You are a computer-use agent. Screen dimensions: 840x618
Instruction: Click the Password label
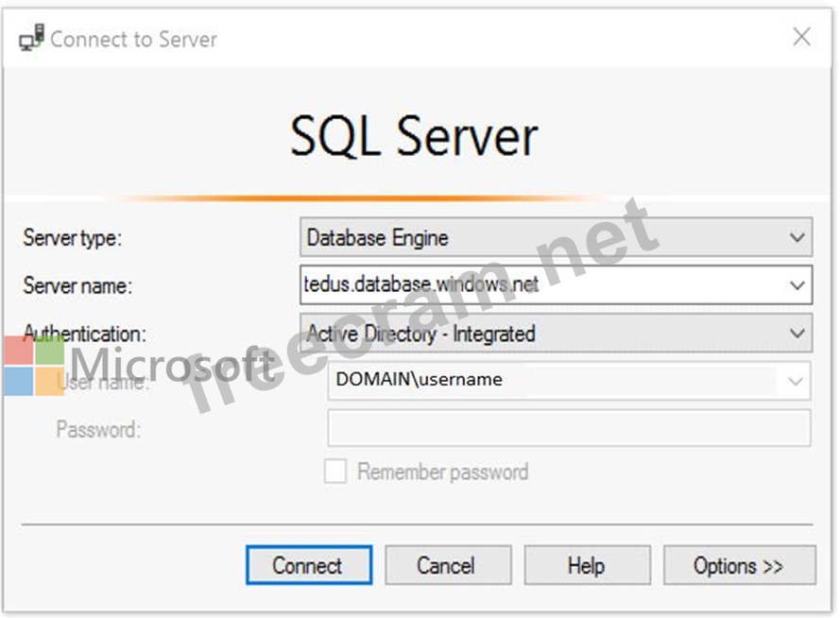(x=98, y=429)
